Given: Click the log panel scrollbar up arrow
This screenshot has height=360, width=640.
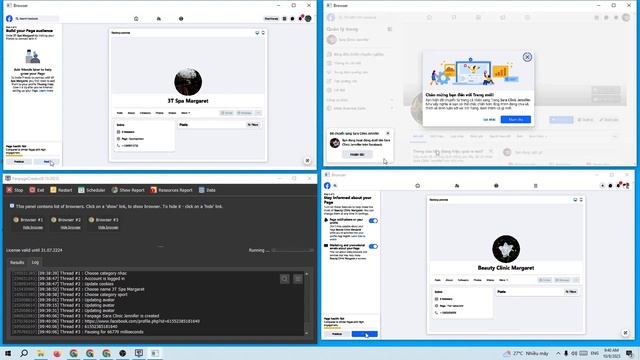Looking at the screenshot, I should pos(307,274).
